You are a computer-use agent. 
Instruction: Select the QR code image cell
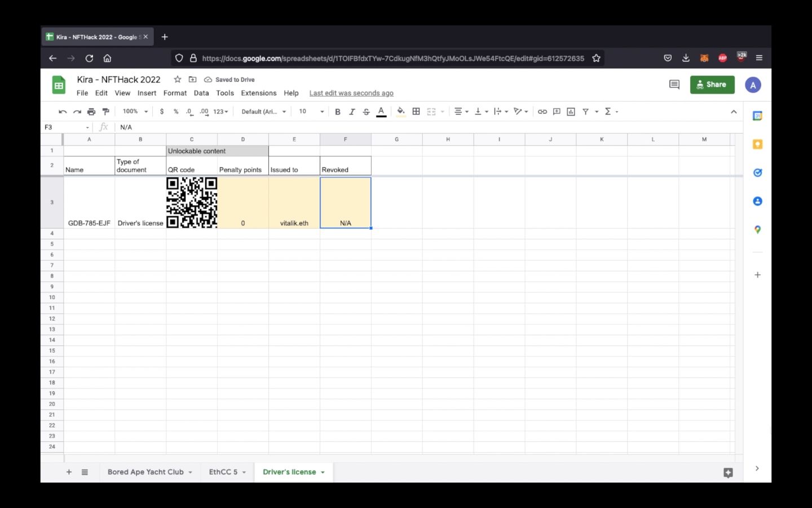[192, 203]
